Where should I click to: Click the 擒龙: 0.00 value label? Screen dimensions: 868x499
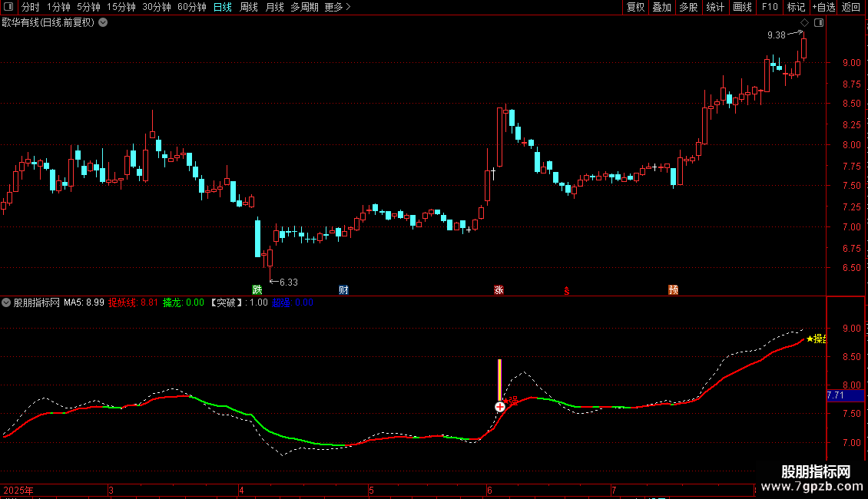pos(184,302)
